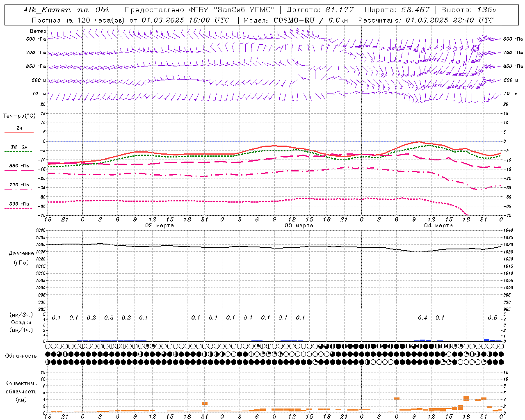Select the Прогноз на 120 часа(ов) header text
The width and height of the screenshot is (525, 420).
point(78,20)
